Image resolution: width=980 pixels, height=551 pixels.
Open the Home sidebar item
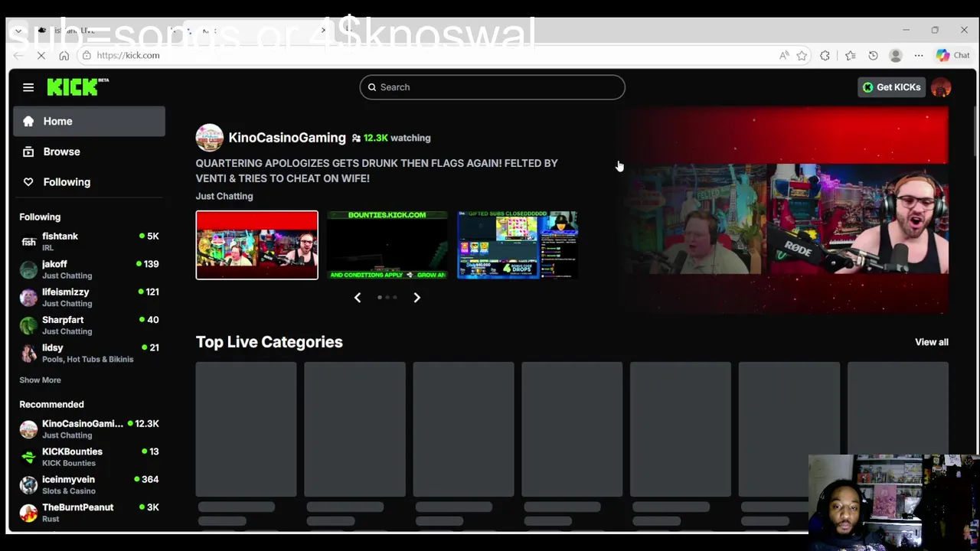pos(89,121)
